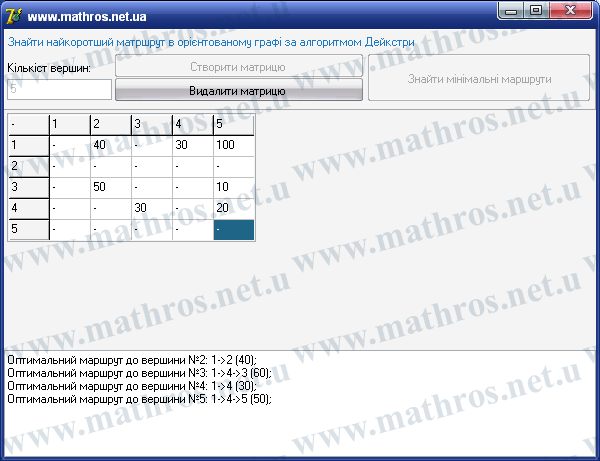
Task: Select the cell with value 30 in row 4
Action: point(152,209)
